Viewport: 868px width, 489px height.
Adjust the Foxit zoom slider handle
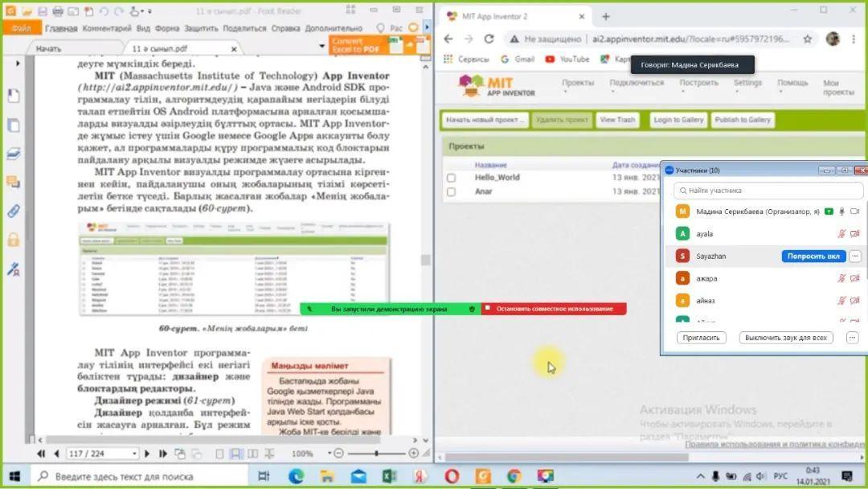pos(376,454)
